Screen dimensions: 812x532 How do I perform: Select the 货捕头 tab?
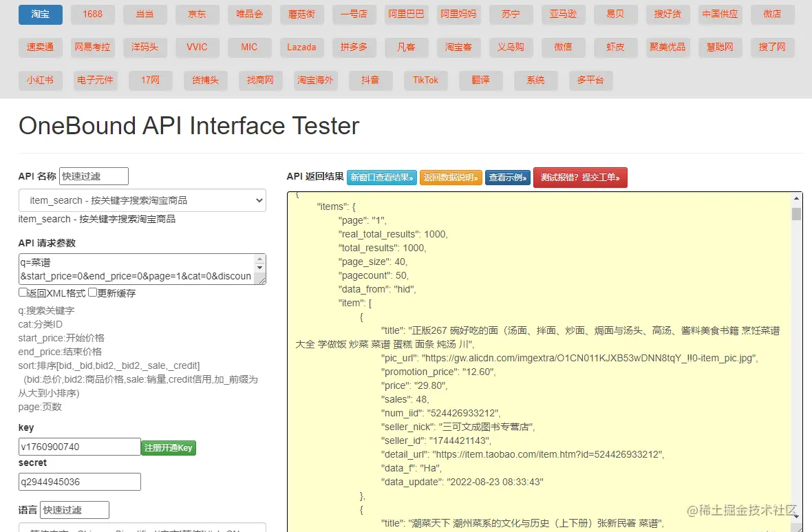coord(206,81)
